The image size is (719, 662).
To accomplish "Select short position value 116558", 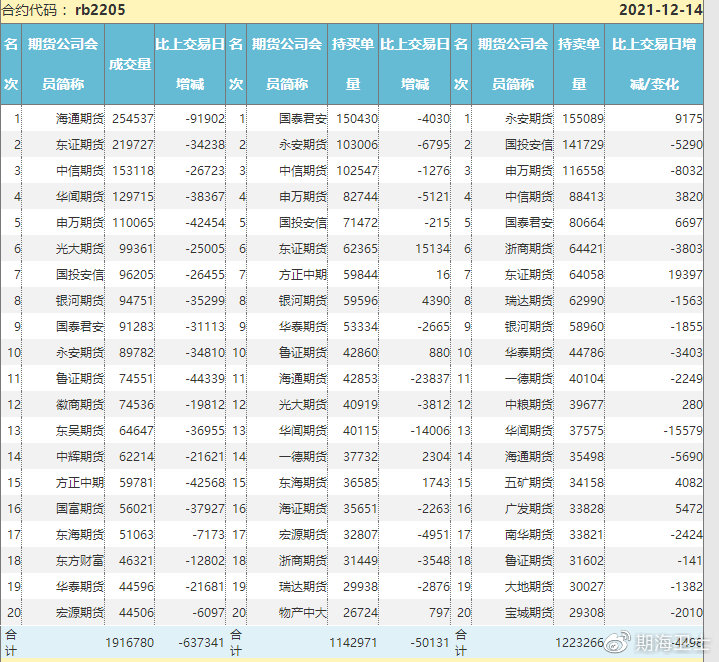I will pyautogui.click(x=583, y=171).
